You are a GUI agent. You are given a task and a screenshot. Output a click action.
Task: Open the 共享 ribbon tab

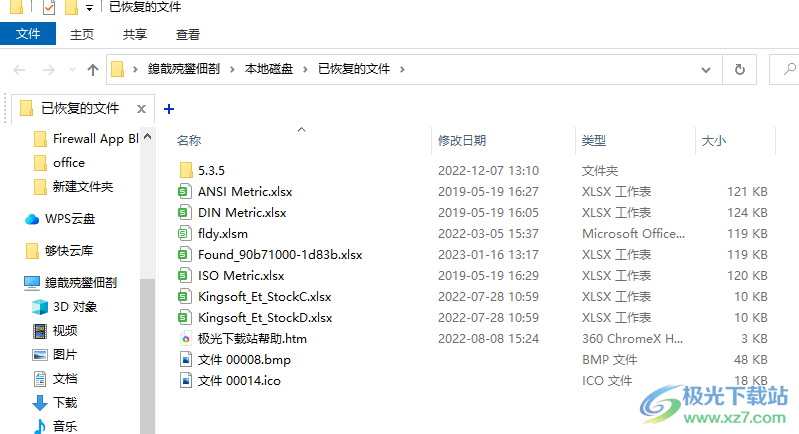point(135,35)
